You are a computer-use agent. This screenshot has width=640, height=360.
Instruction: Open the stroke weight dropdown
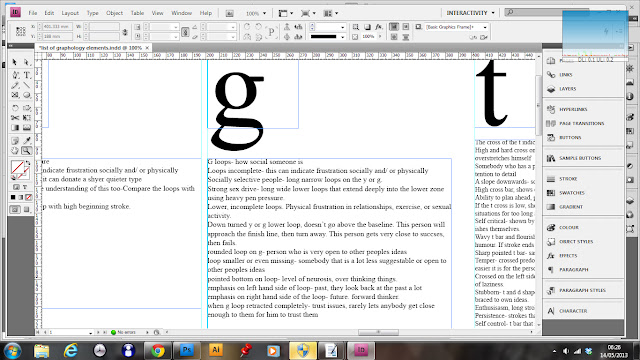[342, 27]
